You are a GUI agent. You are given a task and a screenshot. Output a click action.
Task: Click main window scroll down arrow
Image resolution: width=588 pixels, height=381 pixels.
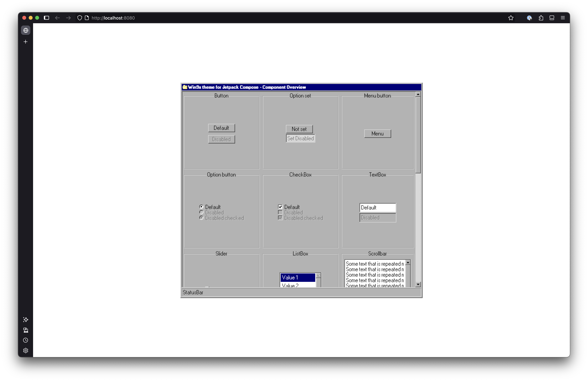pyautogui.click(x=418, y=285)
